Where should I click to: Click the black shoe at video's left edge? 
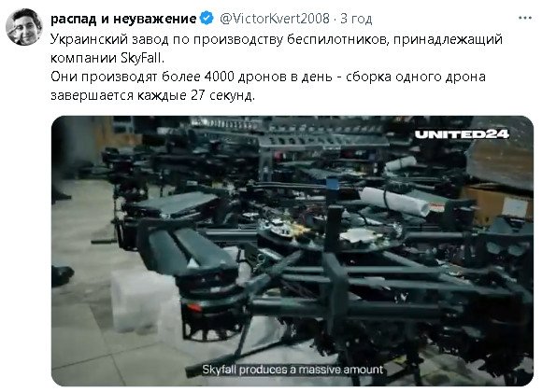click(63, 275)
